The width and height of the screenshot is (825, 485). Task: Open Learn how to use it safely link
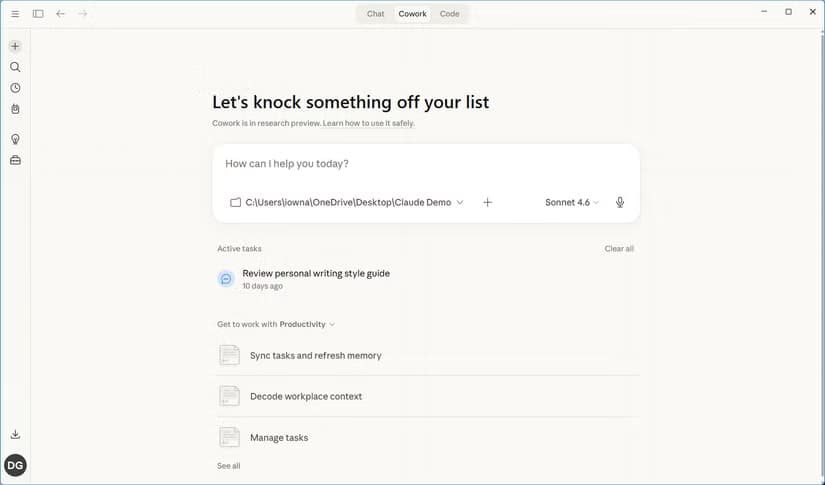tap(368, 123)
